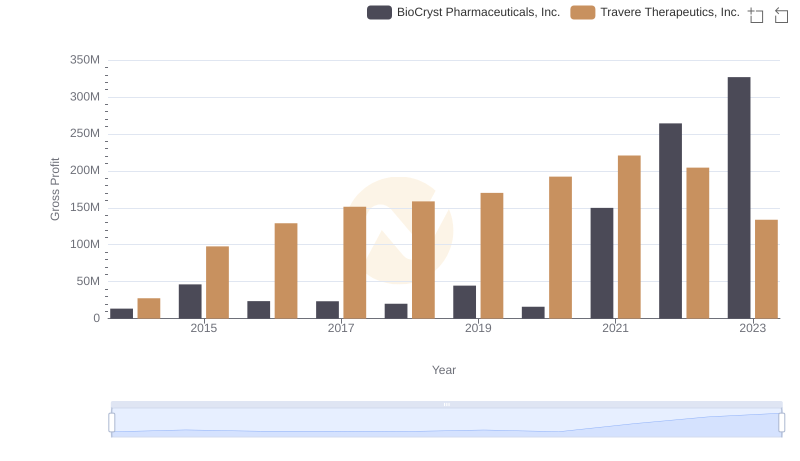Click the zoom reset restore icon
The height and width of the screenshot is (461, 800).
781,15
